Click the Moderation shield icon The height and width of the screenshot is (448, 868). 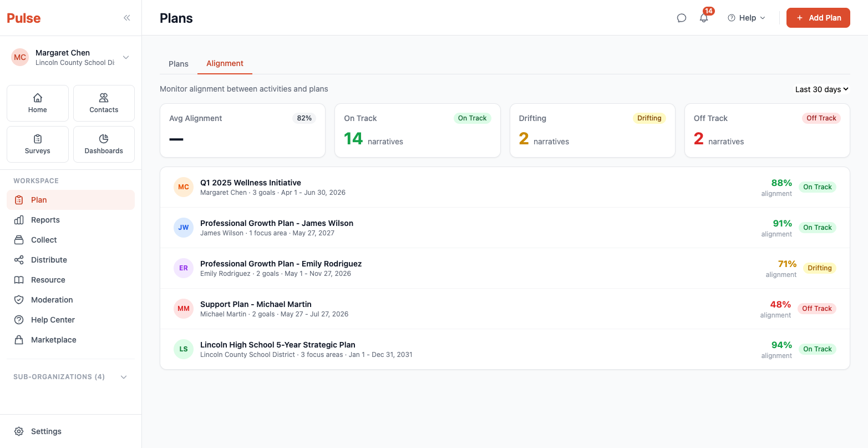(19, 300)
